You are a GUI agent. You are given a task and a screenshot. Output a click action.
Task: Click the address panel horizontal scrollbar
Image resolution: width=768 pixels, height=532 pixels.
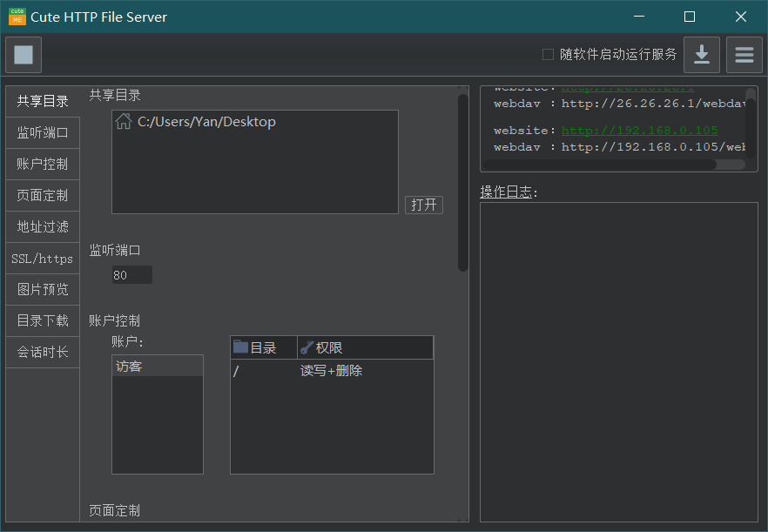click(600, 165)
